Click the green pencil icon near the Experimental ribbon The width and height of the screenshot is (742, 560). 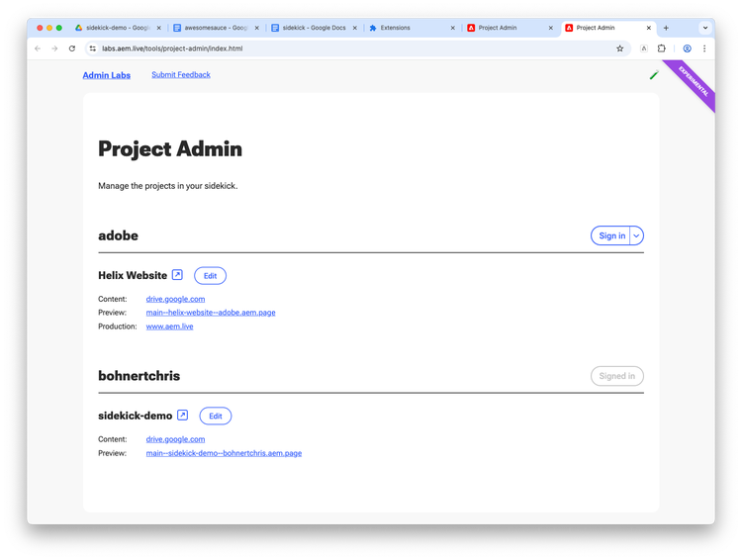(x=654, y=75)
